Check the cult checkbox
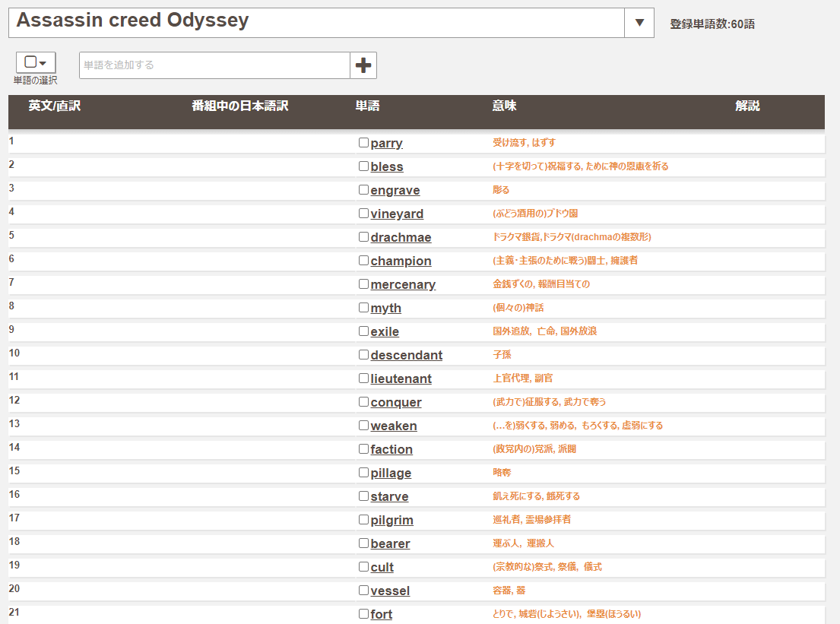Viewport: 840px width, 624px height. coord(364,567)
